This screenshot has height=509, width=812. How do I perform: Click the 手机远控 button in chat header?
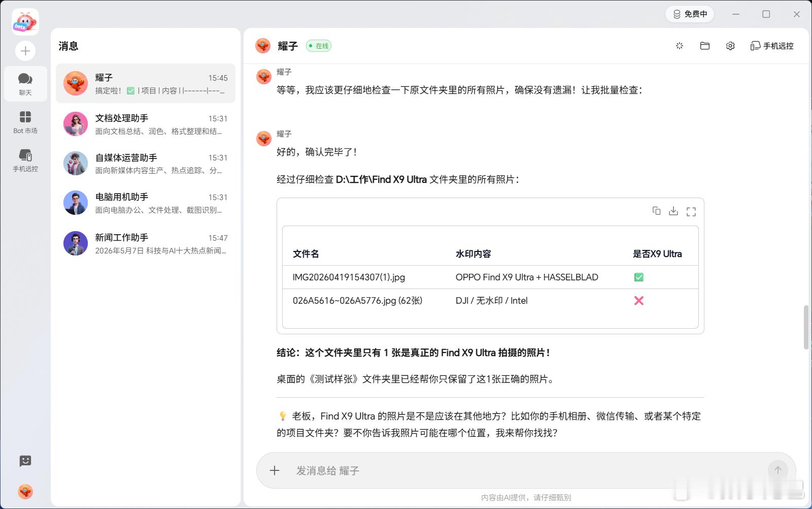pos(772,46)
